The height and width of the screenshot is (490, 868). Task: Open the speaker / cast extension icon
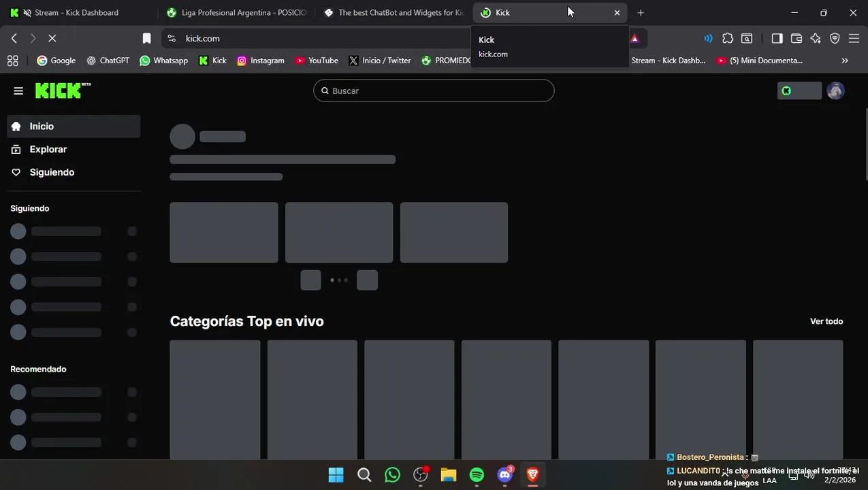tap(708, 38)
